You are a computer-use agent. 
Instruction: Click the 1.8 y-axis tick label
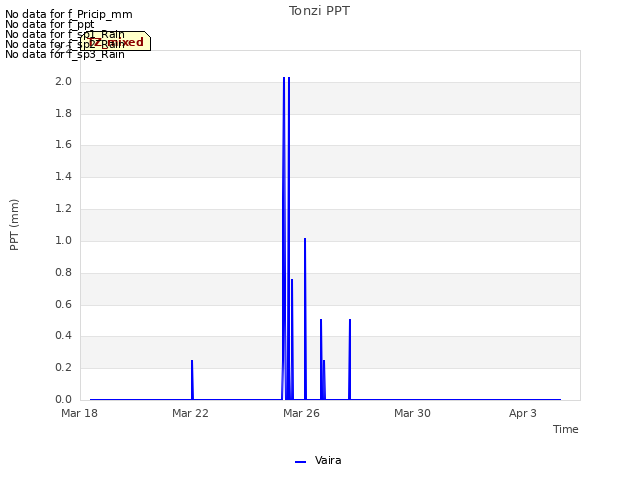[63, 113]
